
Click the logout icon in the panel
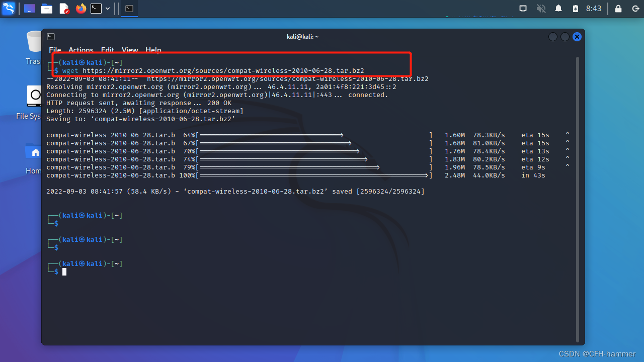(635, 8)
